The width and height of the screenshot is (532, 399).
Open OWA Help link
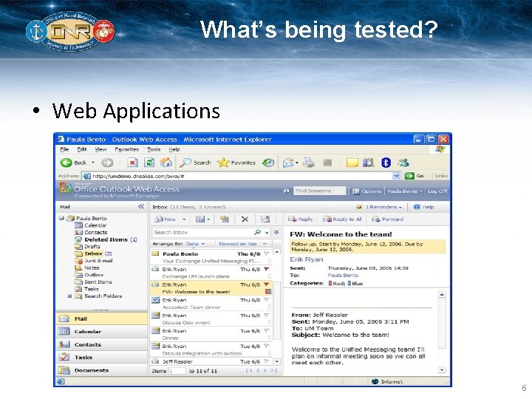pos(423,207)
